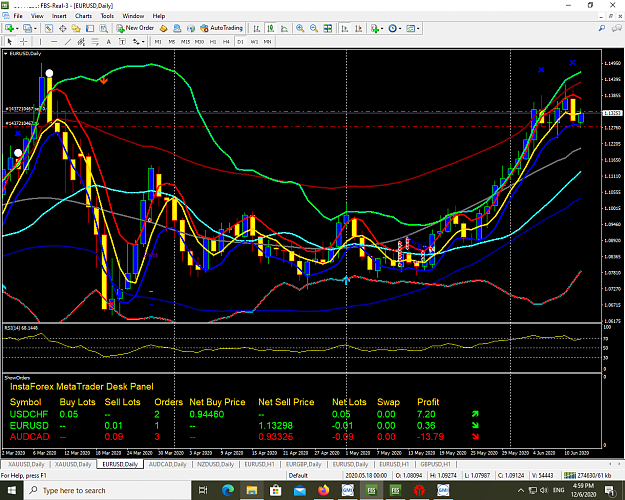This screenshot has width=625, height=500.
Task: Toggle the Navigator star-folder icon
Action: pos(76,28)
